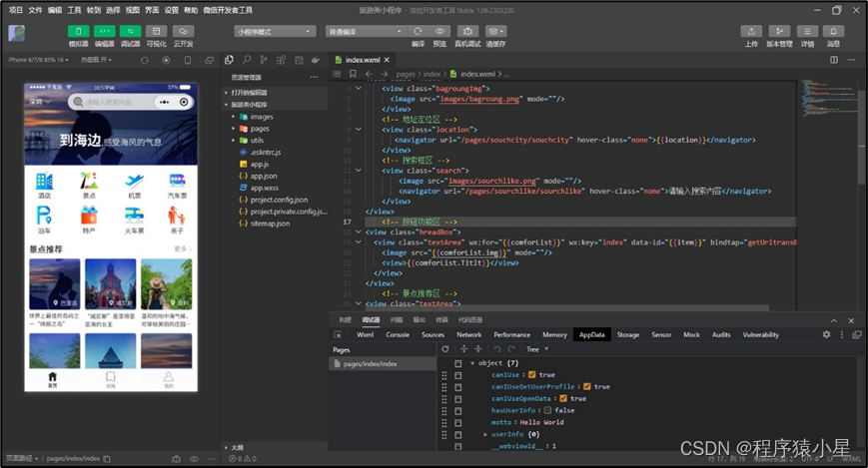Toggle the 编辑器 editor panel button
868x468 pixels.
[104, 32]
